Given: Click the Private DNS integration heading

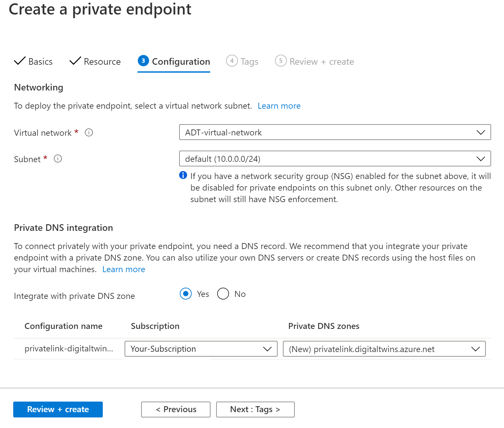Looking at the screenshot, I should (x=63, y=228).
